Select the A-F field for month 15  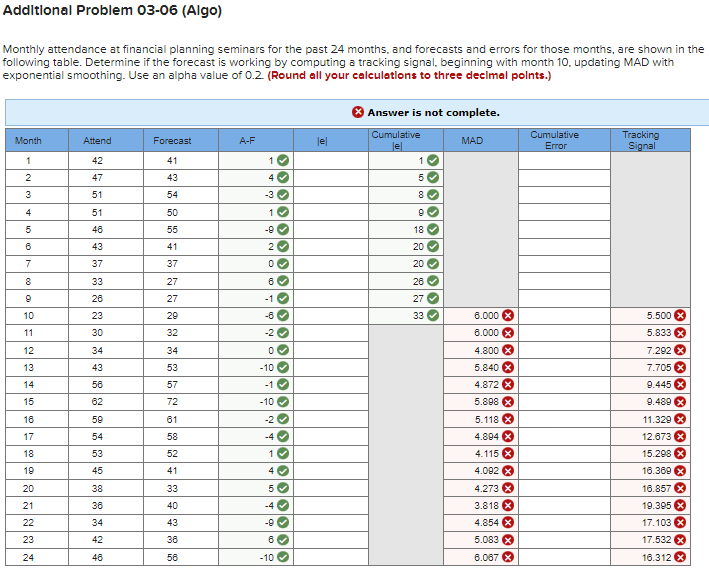pyautogui.click(x=256, y=402)
